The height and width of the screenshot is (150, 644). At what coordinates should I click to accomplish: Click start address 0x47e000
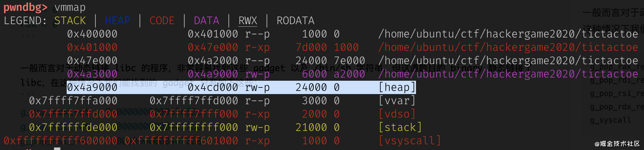coord(92,61)
